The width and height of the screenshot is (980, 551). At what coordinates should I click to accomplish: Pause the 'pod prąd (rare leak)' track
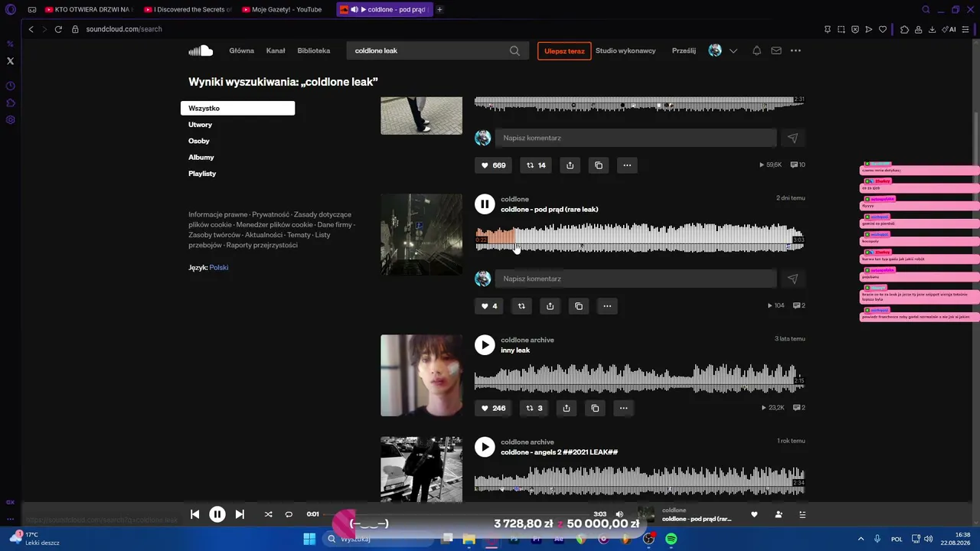tap(485, 204)
